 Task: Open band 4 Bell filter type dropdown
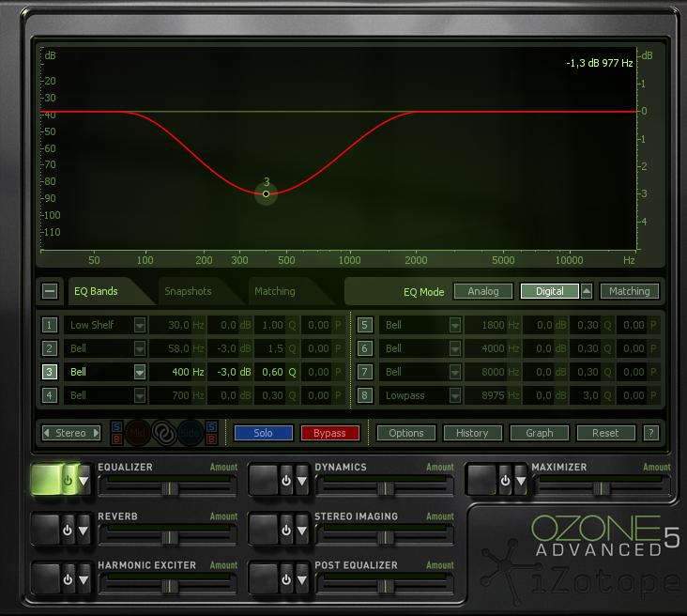click(140, 396)
